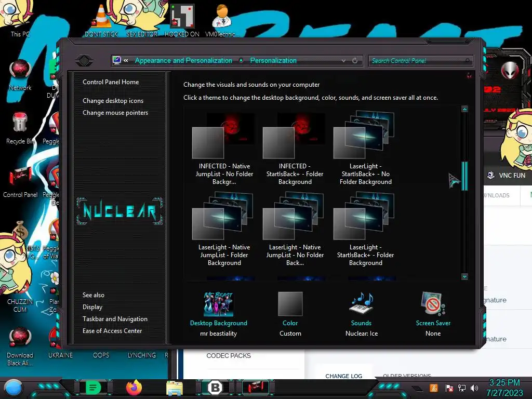Click the volume tray icon
The image size is (532, 399).
[x=474, y=388]
